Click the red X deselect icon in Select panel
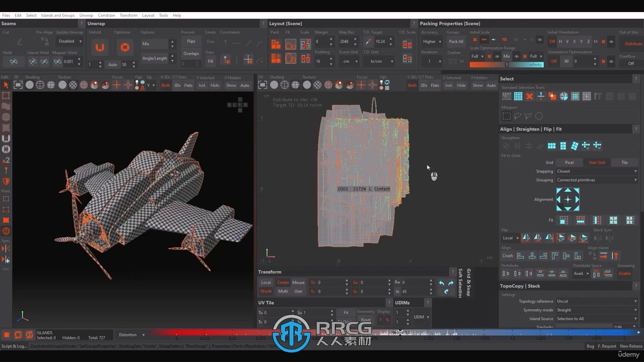644x362 pixels. tap(529, 96)
